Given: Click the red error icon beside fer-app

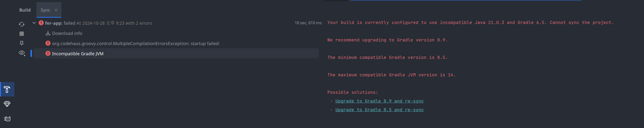Looking at the screenshot, I should coord(41,23).
